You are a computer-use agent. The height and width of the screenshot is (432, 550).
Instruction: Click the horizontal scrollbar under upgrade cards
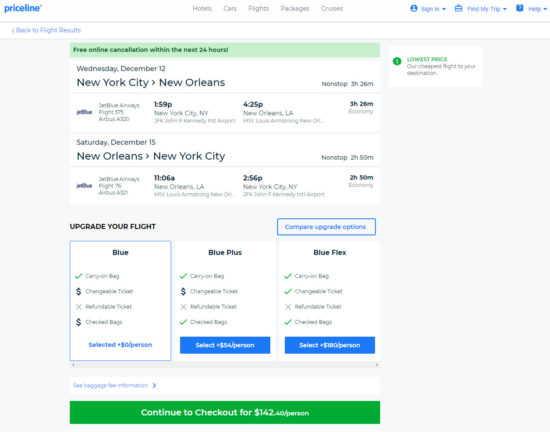click(225, 365)
